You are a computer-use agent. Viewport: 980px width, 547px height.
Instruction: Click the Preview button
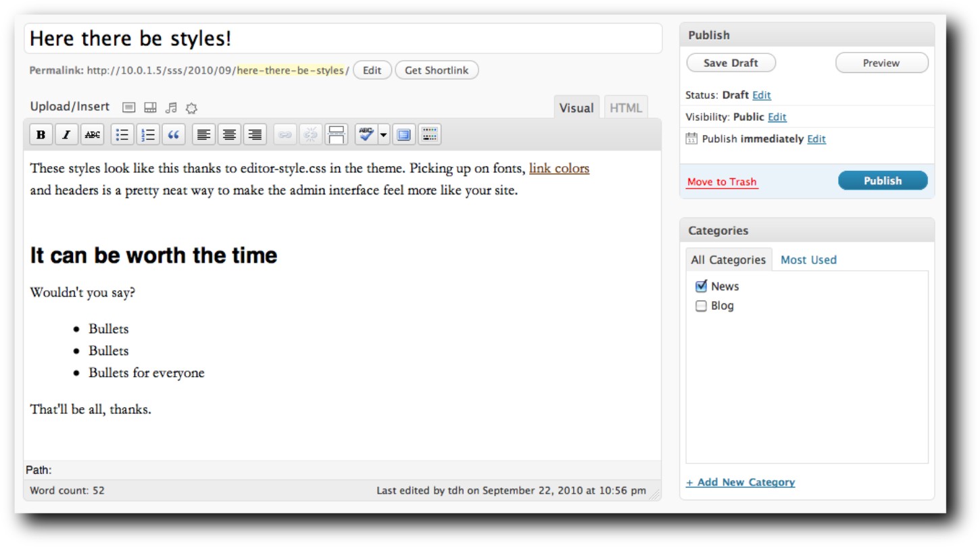click(x=881, y=63)
